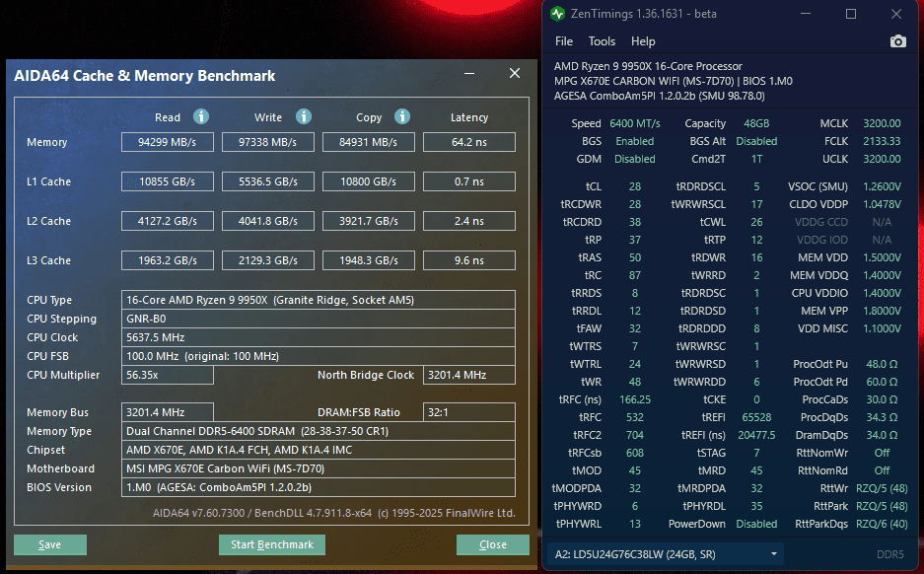Click MEM VDD value 1.5000V
The height and width of the screenshot is (574, 924).
click(x=882, y=257)
